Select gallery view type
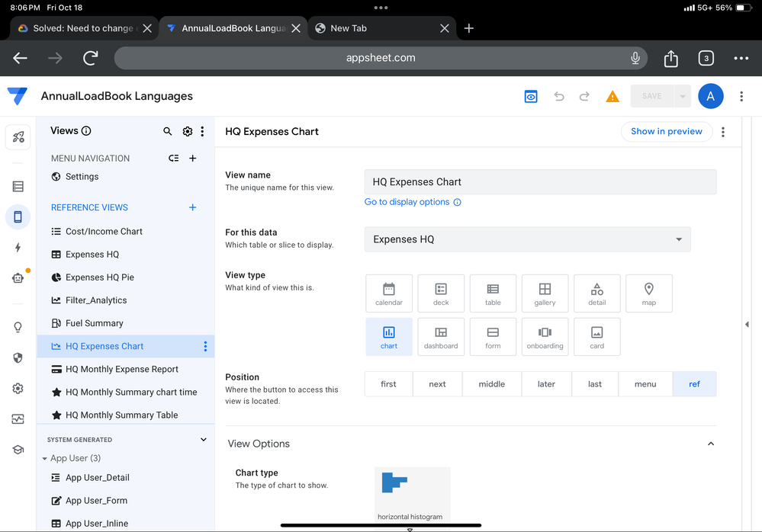The image size is (762, 532). [x=545, y=293]
